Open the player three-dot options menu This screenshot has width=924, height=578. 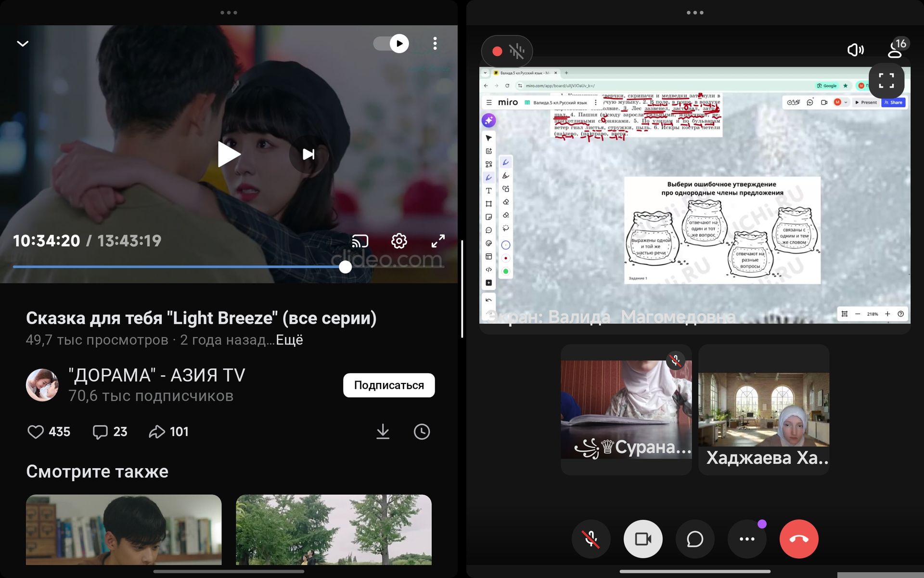tap(435, 44)
